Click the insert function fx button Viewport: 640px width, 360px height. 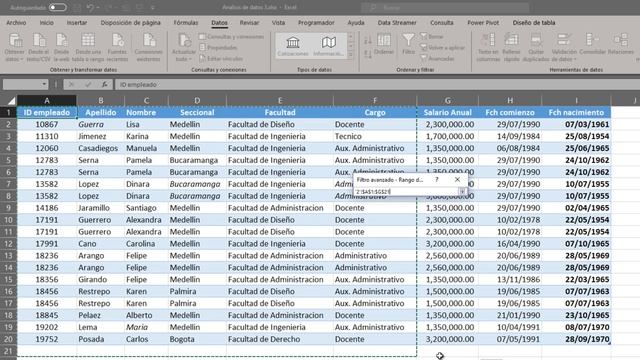point(105,84)
